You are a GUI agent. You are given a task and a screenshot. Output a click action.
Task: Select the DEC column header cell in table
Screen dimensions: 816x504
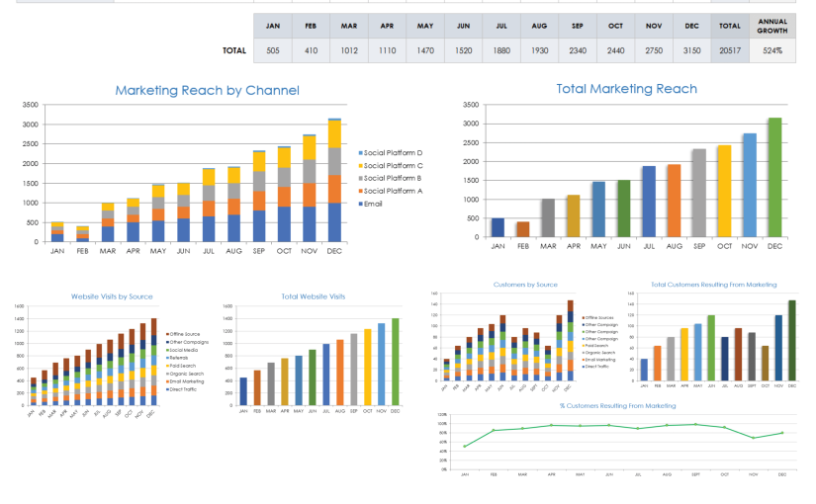pyautogui.click(x=691, y=26)
